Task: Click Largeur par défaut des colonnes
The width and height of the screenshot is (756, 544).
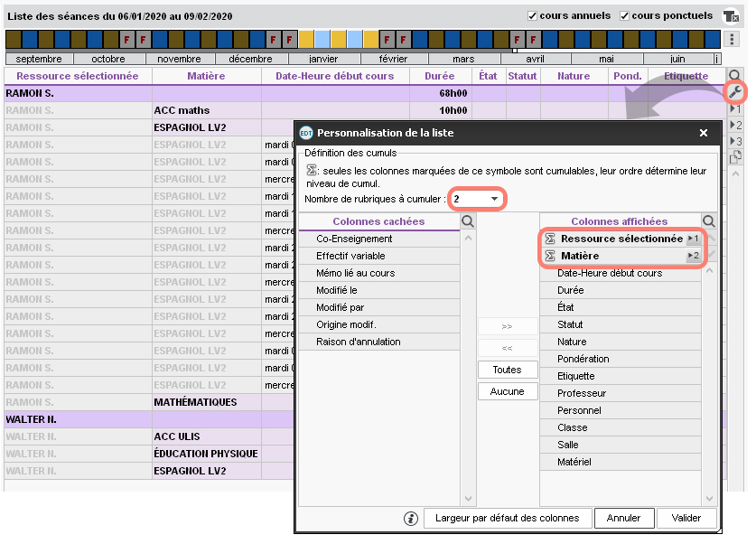Action: (x=508, y=519)
